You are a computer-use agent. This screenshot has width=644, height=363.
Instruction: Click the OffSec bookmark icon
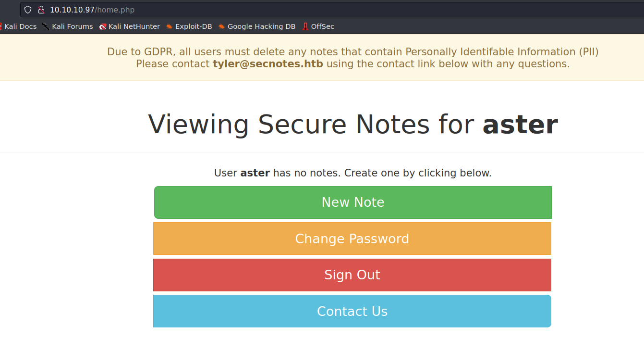click(x=305, y=26)
